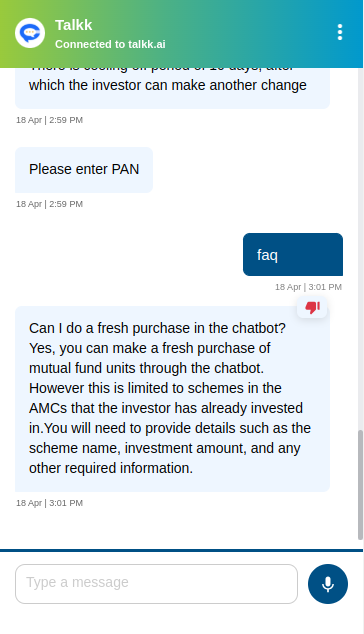
Task: Open the three-dot options menu
Action: [340, 32]
